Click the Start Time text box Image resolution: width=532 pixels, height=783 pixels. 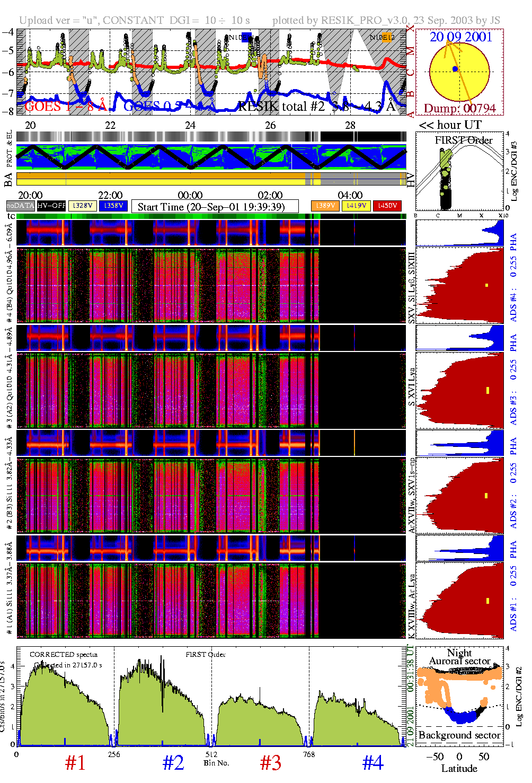coord(215,206)
